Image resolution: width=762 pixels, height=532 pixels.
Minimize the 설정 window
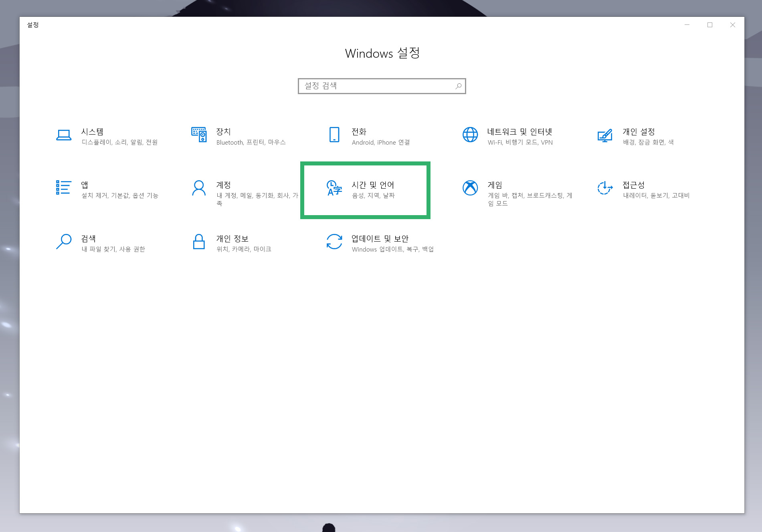(x=687, y=25)
